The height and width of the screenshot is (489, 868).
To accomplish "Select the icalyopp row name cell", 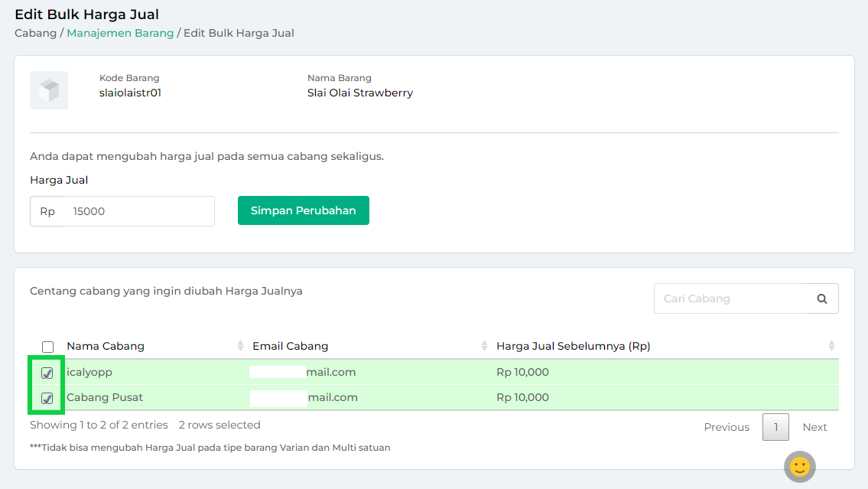I will (89, 373).
